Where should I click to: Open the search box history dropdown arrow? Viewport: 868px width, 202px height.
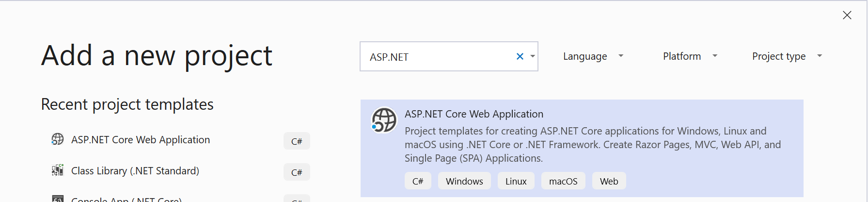pos(532,56)
